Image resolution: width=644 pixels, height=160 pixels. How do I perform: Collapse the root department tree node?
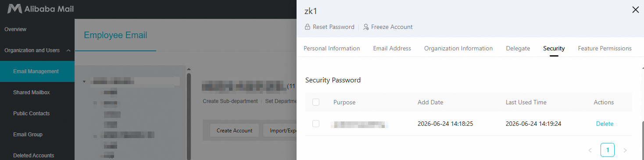(x=84, y=81)
